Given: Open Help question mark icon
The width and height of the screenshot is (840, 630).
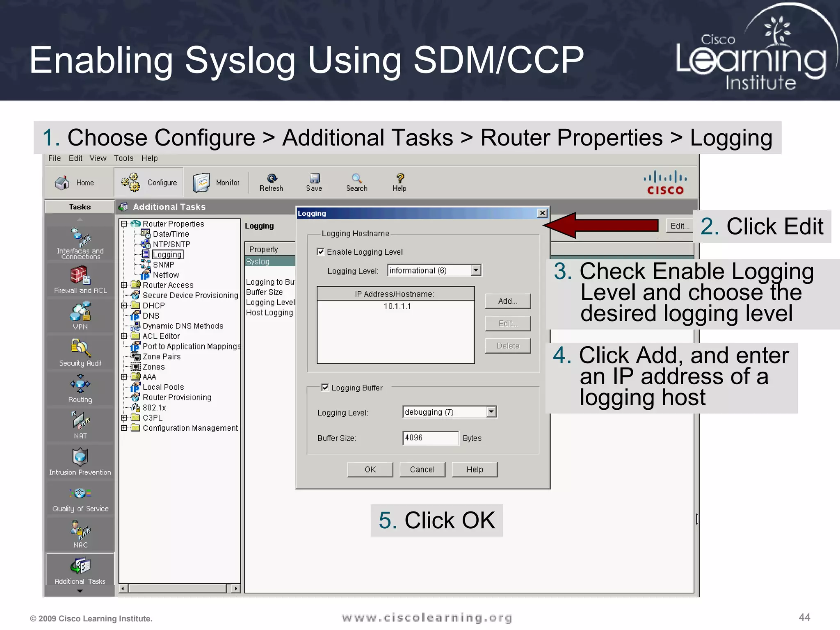Looking at the screenshot, I should (399, 183).
